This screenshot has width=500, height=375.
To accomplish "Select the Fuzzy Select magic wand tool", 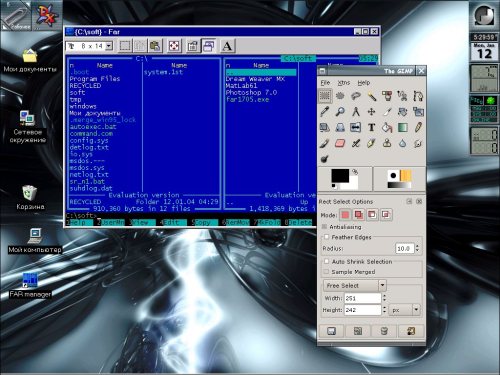I will (x=371, y=96).
